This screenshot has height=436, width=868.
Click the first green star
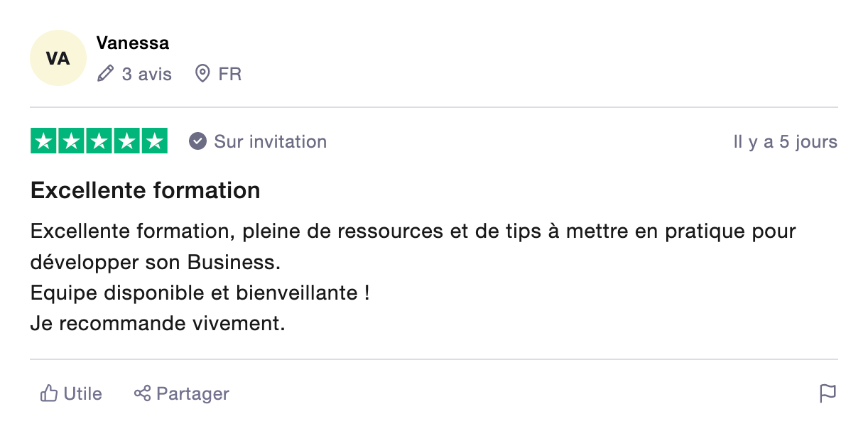point(44,141)
